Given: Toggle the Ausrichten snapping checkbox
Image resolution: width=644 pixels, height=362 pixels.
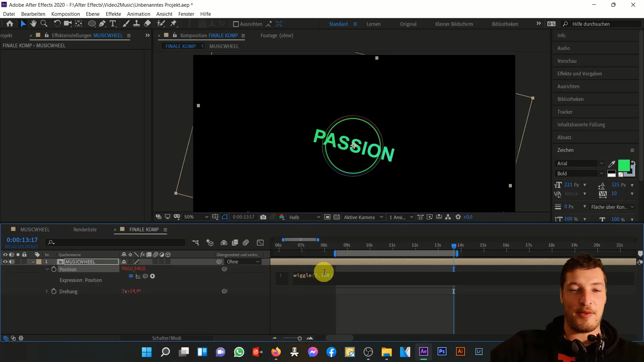Looking at the screenshot, I should [236, 24].
